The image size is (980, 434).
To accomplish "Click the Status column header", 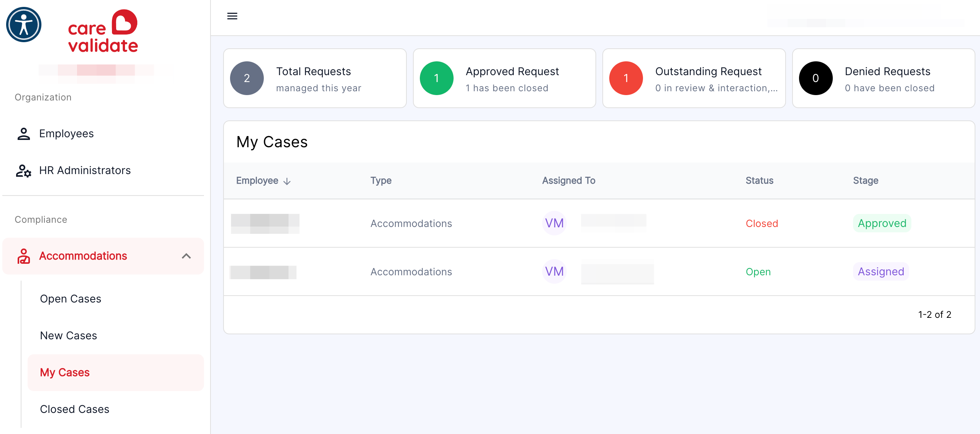I will click(x=760, y=181).
